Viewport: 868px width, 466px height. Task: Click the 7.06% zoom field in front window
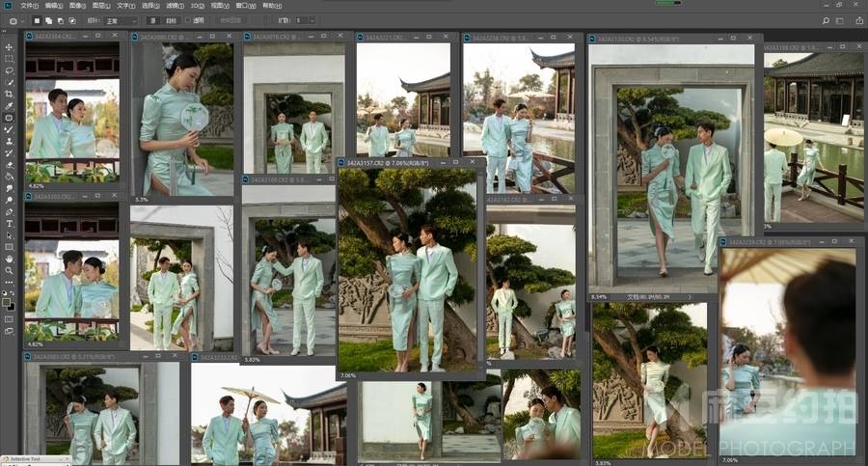(348, 375)
